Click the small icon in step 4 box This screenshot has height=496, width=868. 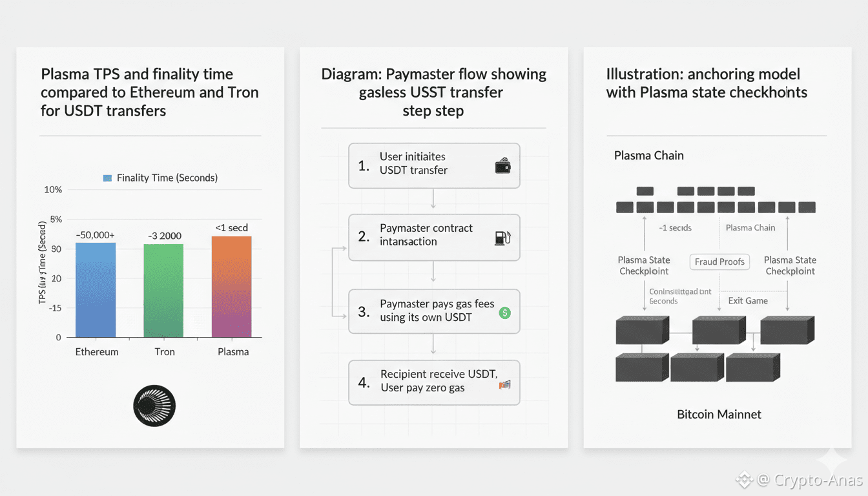(505, 384)
